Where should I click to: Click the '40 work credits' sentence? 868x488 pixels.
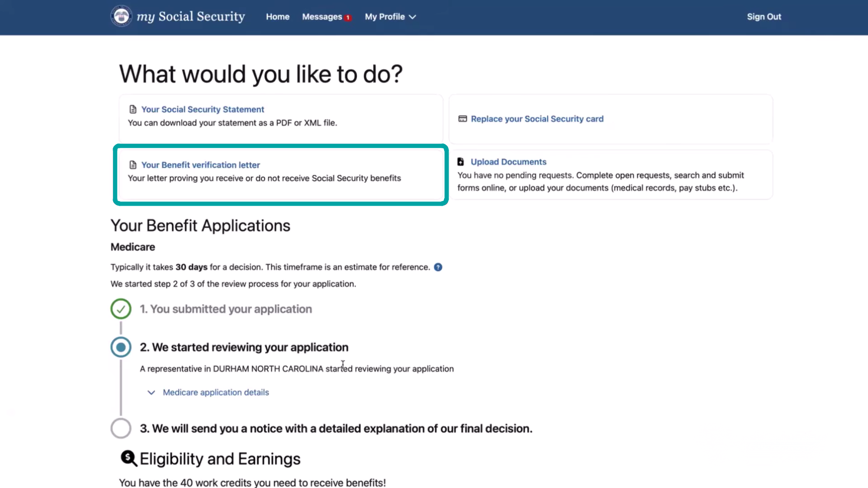pyautogui.click(x=252, y=483)
